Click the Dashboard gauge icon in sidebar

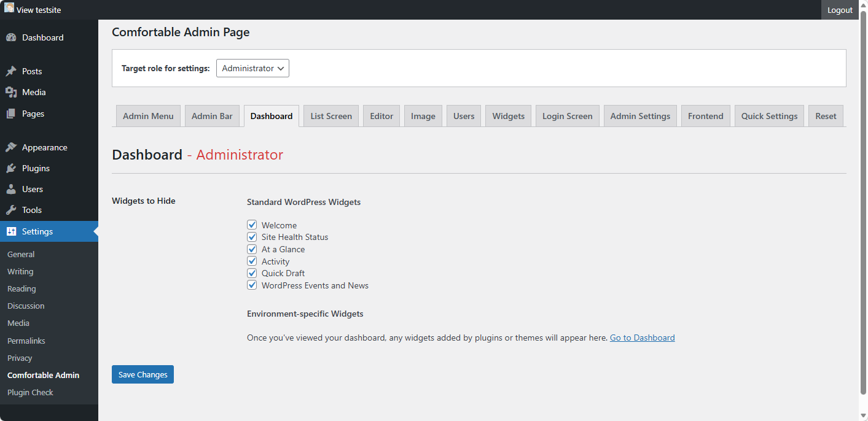tap(11, 37)
